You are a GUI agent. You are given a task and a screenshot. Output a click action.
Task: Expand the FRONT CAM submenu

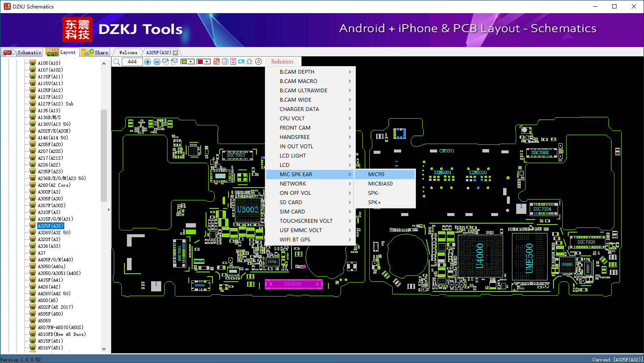pyautogui.click(x=311, y=128)
